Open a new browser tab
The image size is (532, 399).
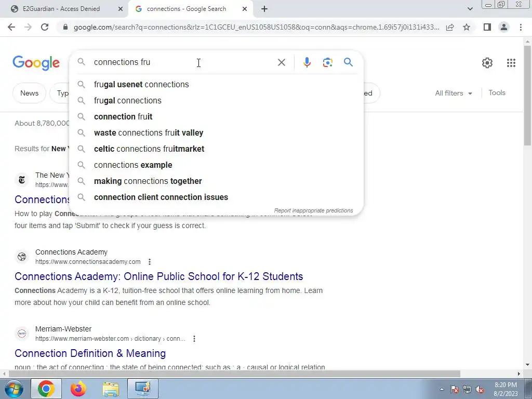coord(264,9)
